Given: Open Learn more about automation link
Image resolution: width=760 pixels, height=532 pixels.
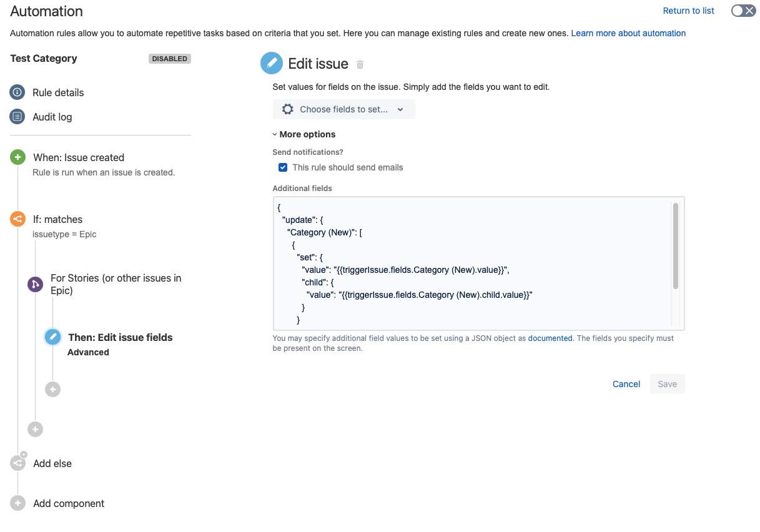Looking at the screenshot, I should pyautogui.click(x=628, y=33).
